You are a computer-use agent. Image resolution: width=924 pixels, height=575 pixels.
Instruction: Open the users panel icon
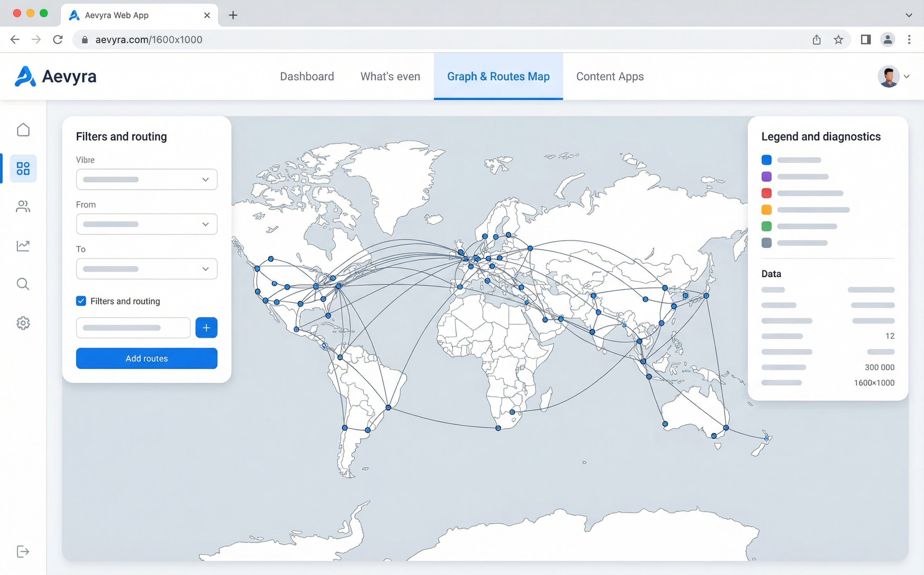pyautogui.click(x=23, y=206)
